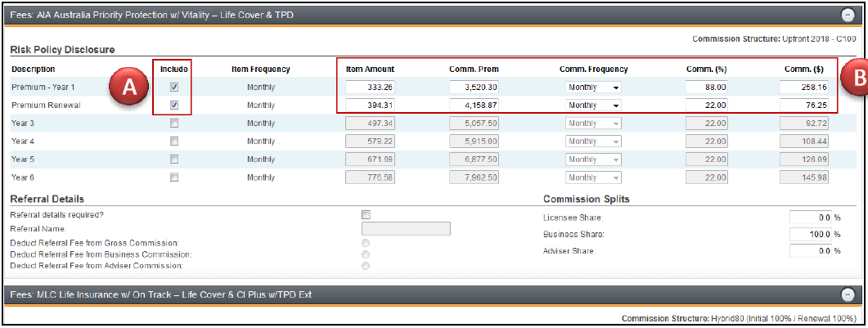Click Year 5 Comm. Prem field 6,877.50

click(474, 160)
